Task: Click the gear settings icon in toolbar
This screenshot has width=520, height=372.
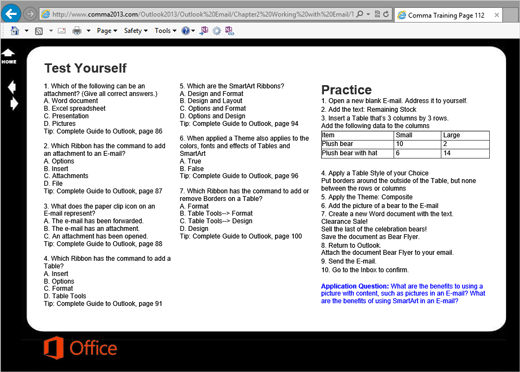Action: coord(217,31)
